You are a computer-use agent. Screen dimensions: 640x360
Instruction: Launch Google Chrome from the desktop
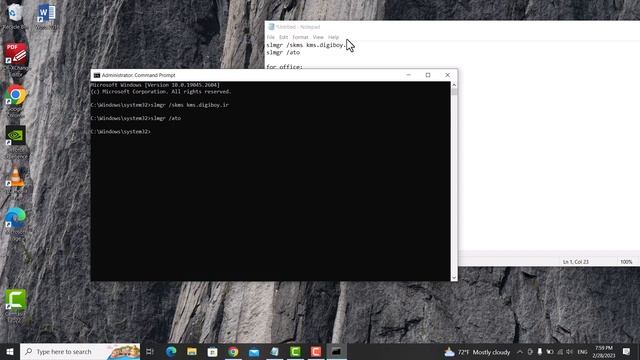[x=16, y=100]
